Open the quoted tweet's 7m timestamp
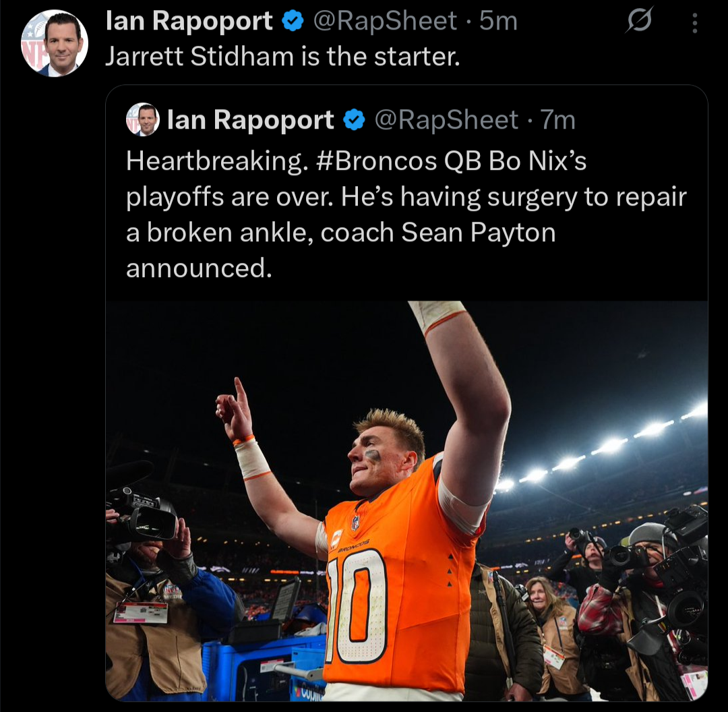Viewport: 728px width, 712px height. click(x=559, y=121)
